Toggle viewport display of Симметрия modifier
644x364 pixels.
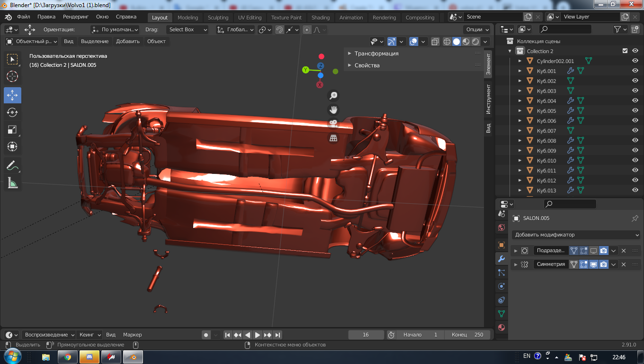point(593,264)
